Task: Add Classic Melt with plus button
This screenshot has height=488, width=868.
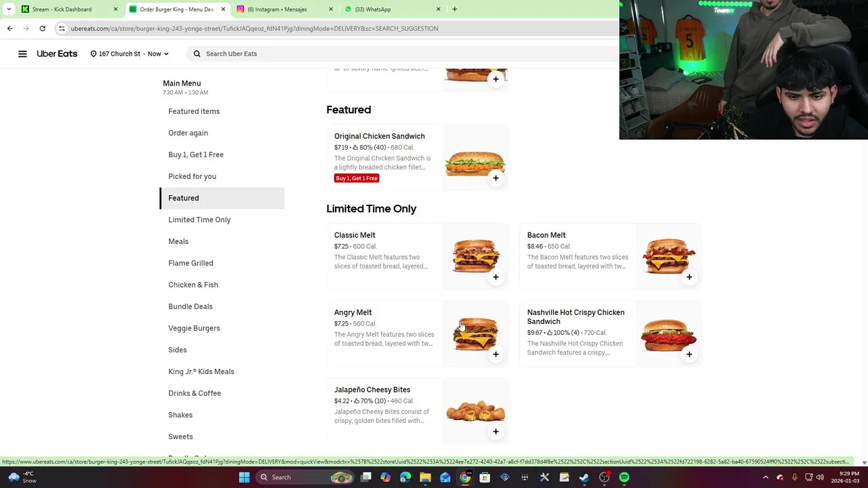Action: [496, 277]
